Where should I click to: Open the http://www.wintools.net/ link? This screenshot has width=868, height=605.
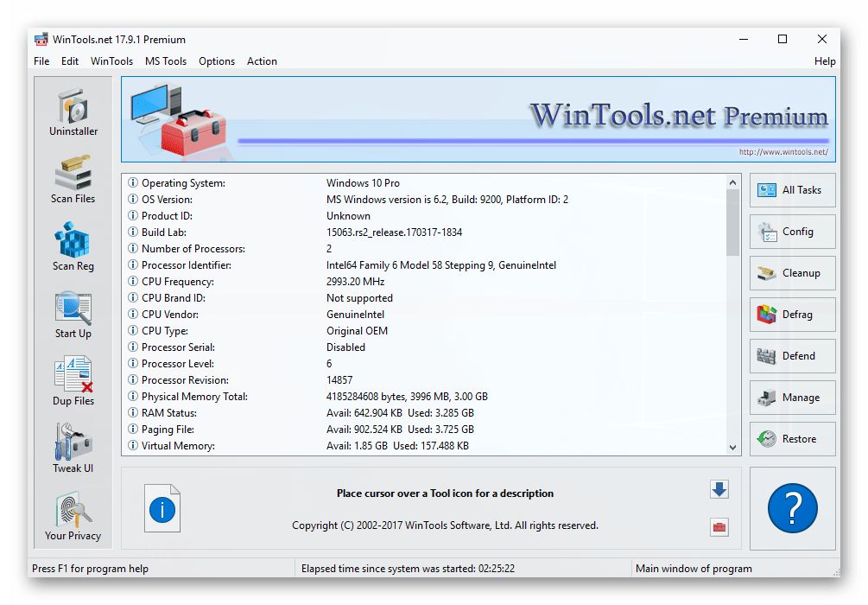click(783, 152)
